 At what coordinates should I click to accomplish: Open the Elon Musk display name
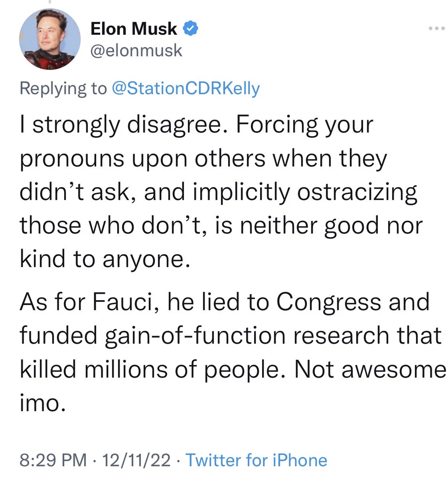pyautogui.click(x=134, y=29)
